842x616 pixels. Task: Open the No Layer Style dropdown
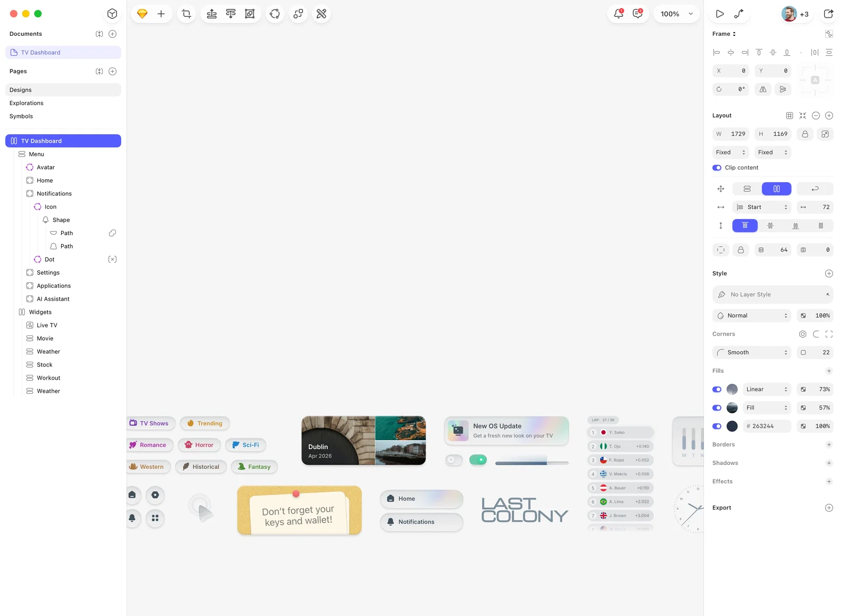coord(773,294)
